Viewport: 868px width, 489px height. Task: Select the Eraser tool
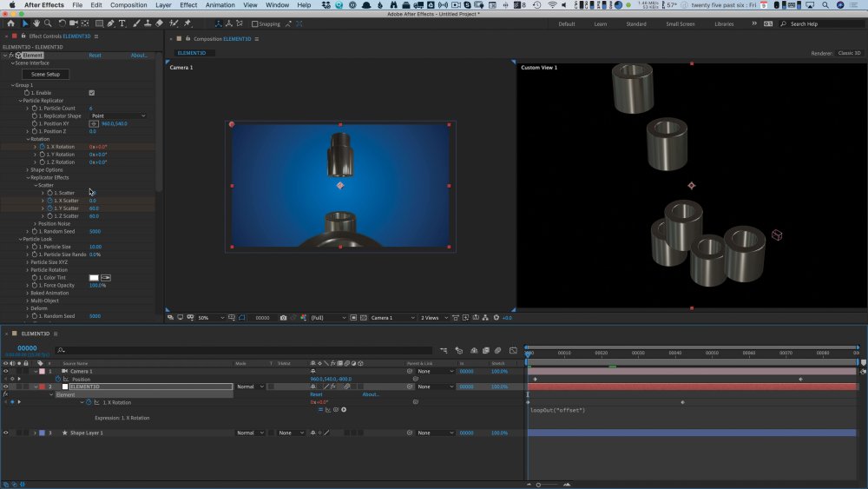coord(159,23)
